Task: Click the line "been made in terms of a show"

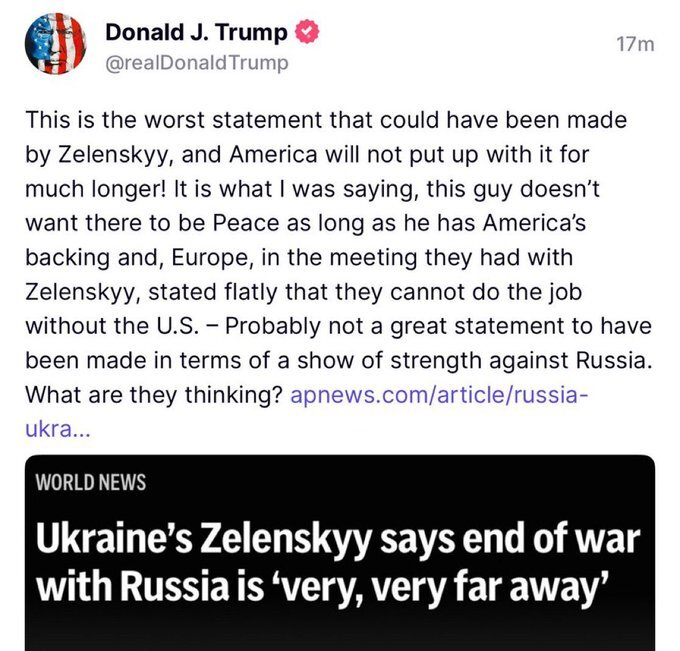Action: click(339, 361)
